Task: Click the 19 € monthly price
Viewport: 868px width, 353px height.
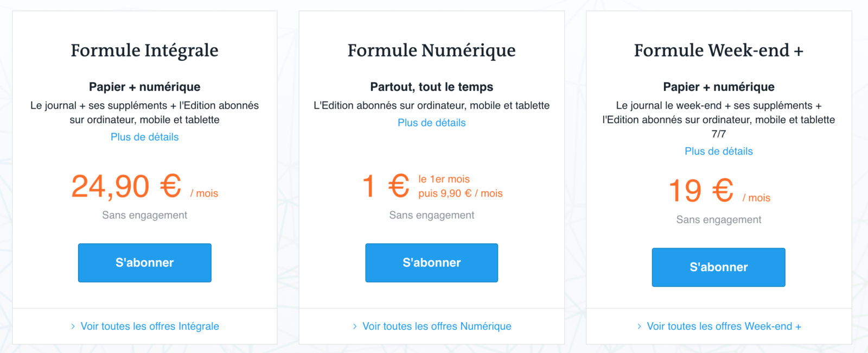Action: pos(701,191)
